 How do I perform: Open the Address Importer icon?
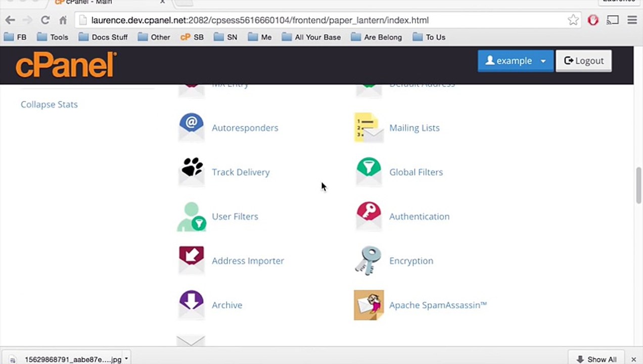coord(191,260)
